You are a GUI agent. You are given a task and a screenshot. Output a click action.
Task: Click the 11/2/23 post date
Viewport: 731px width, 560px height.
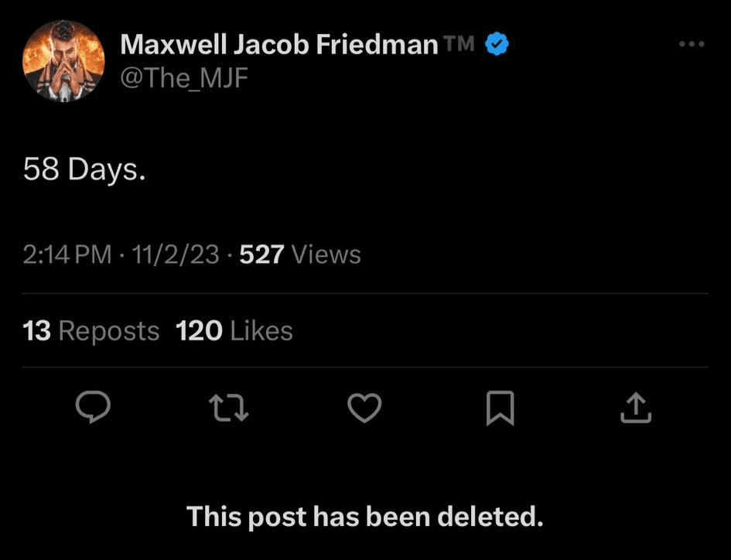click(x=176, y=254)
